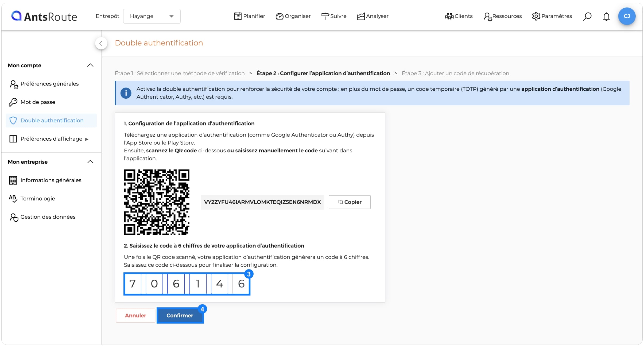644x347 pixels.
Task: Select Double authentification in sidebar
Action: click(x=51, y=120)
